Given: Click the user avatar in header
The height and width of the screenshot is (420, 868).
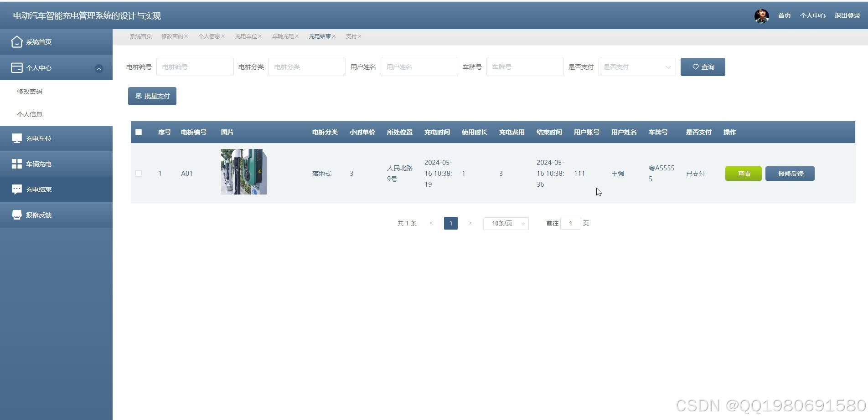Looking at the screenshot, I should pos(761,16).
